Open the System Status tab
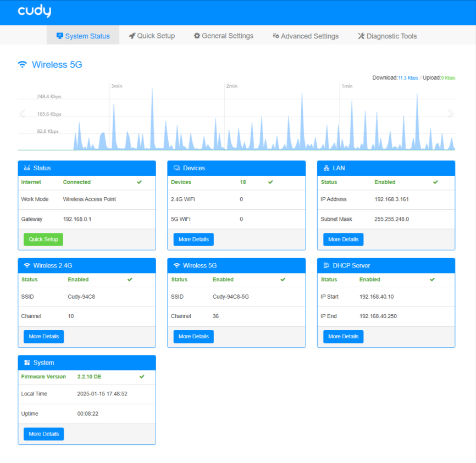This screenshot has width=476, height=463. click(x=83, y=36)
